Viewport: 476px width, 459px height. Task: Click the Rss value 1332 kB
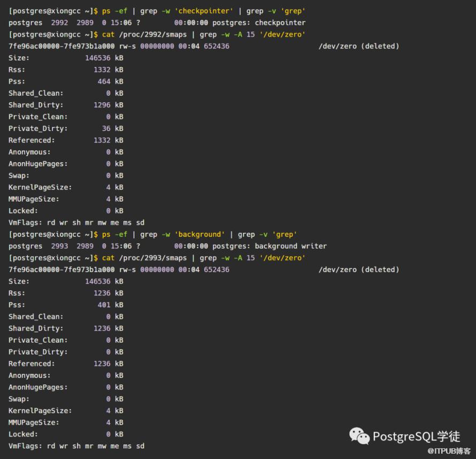pos(108,70)
